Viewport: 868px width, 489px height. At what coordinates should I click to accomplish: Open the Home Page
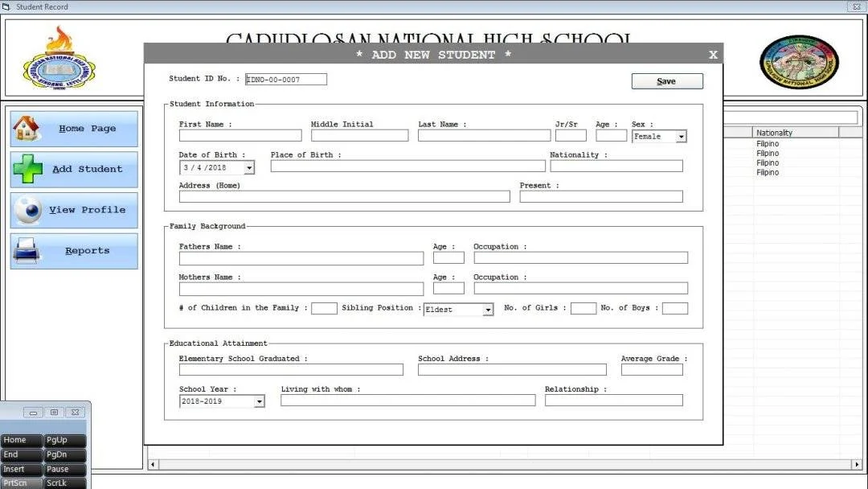click(74, 129)
